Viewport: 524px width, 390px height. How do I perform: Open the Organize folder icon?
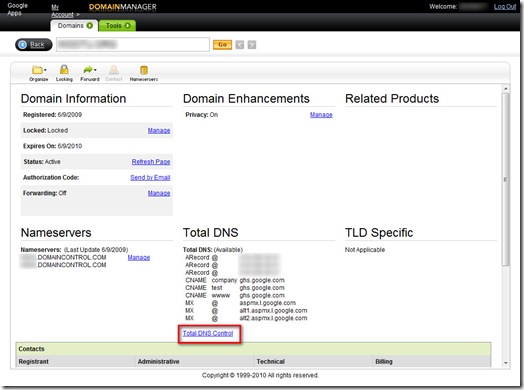[x=37, y=70]
